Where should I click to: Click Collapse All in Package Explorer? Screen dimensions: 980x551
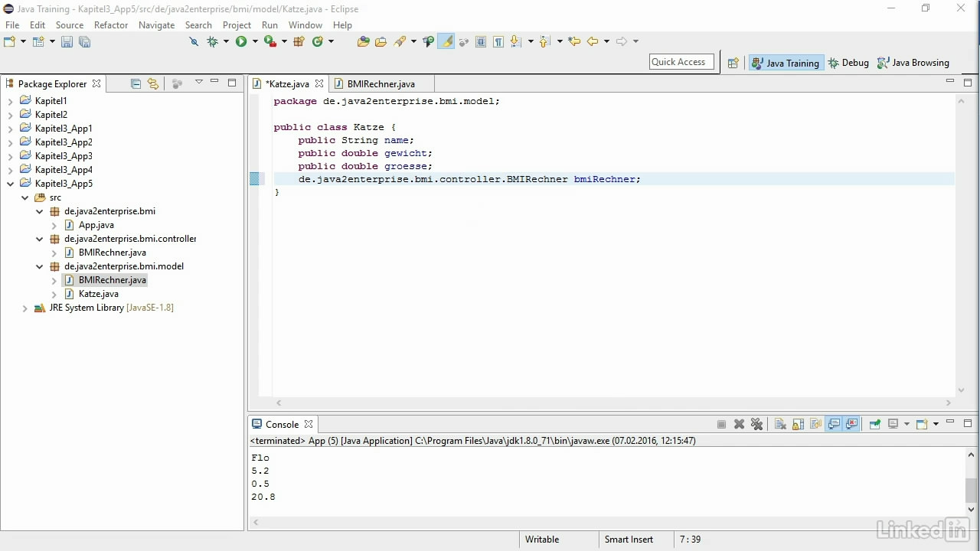coord(136,83)
